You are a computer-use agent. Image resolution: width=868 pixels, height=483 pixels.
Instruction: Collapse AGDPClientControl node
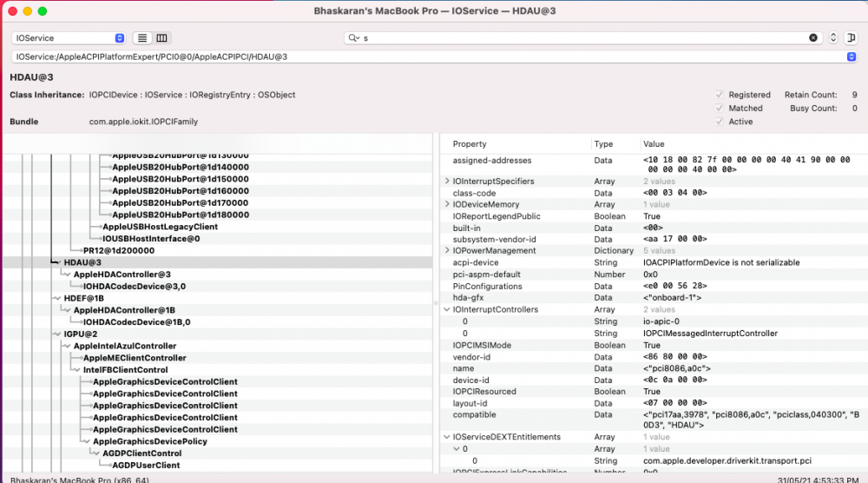(x=96, y=453)
